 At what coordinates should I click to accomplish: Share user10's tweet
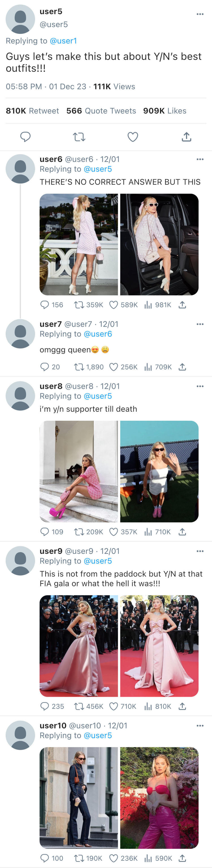point(182,858)
